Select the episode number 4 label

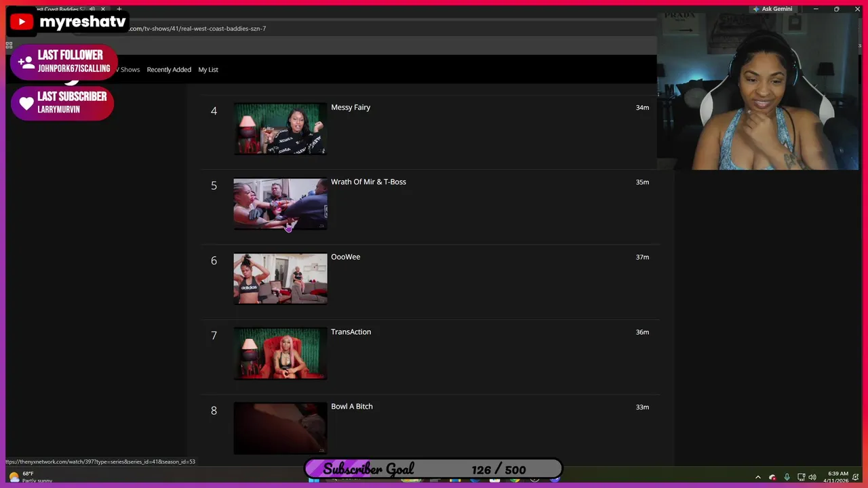point(214,110)
